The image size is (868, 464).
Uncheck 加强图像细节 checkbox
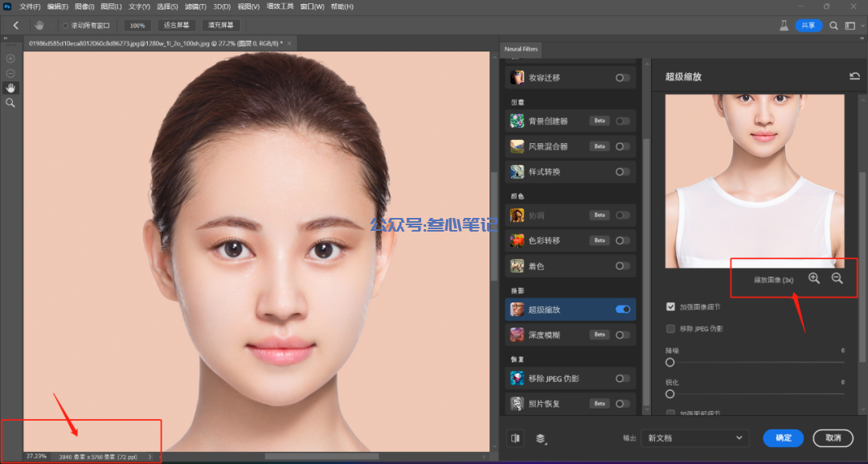tap(670, 306)
